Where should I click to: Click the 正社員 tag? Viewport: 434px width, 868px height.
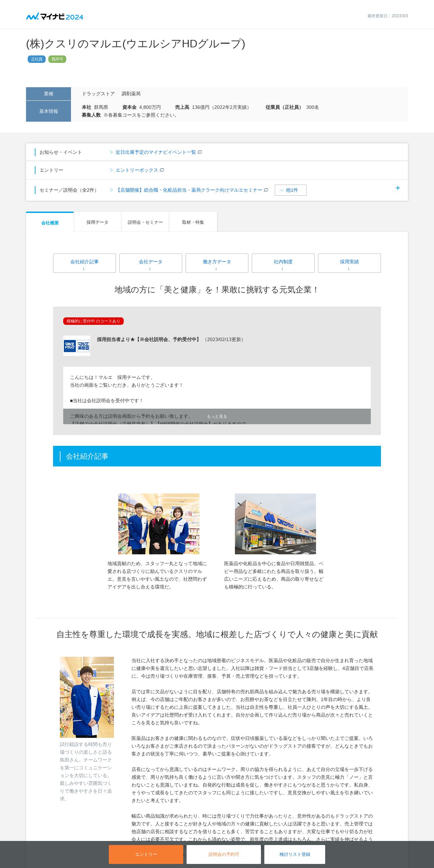click(37, 59)
